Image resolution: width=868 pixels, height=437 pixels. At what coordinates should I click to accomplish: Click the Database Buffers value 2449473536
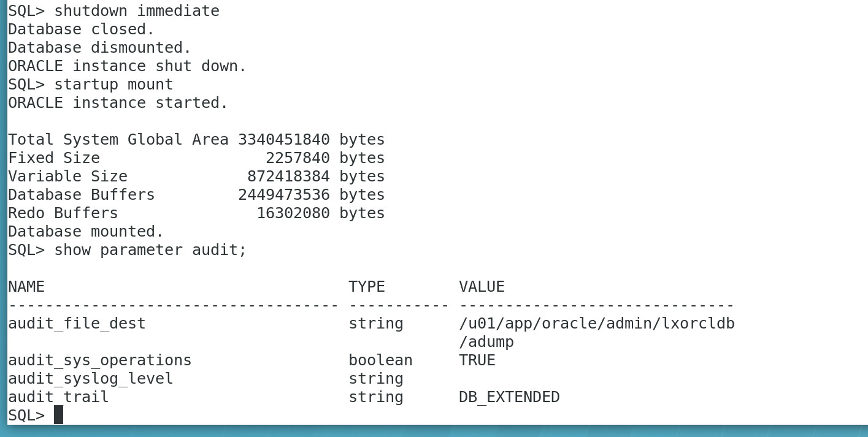tap(283, 195)
